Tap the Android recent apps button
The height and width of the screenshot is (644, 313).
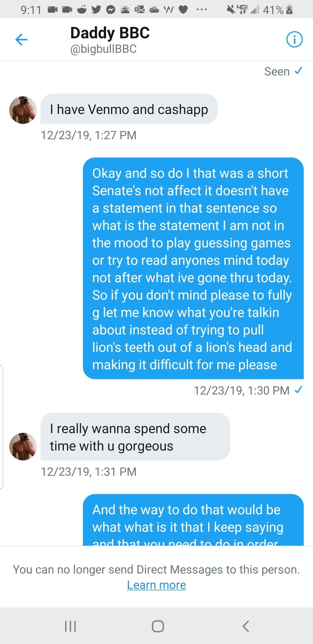[70, 626]
